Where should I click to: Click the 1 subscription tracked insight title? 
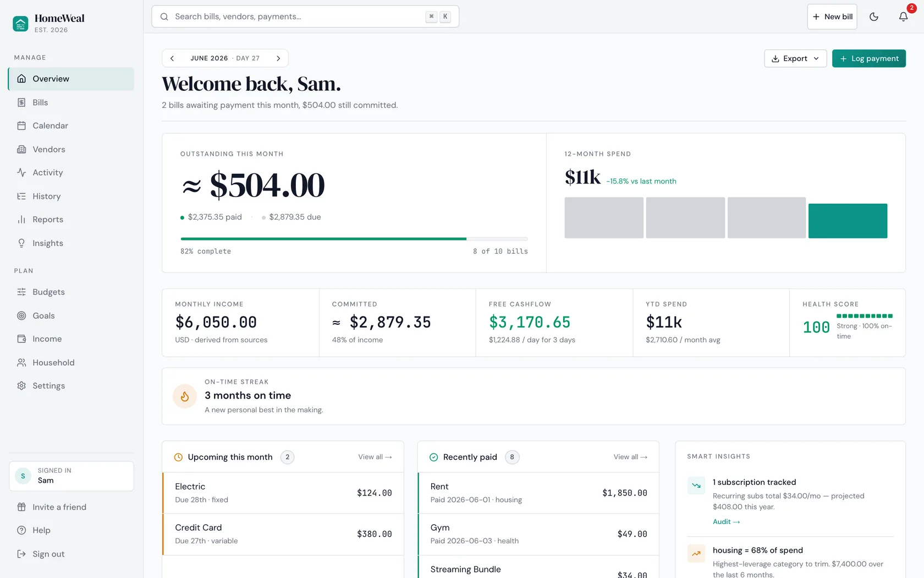[754, 482]
